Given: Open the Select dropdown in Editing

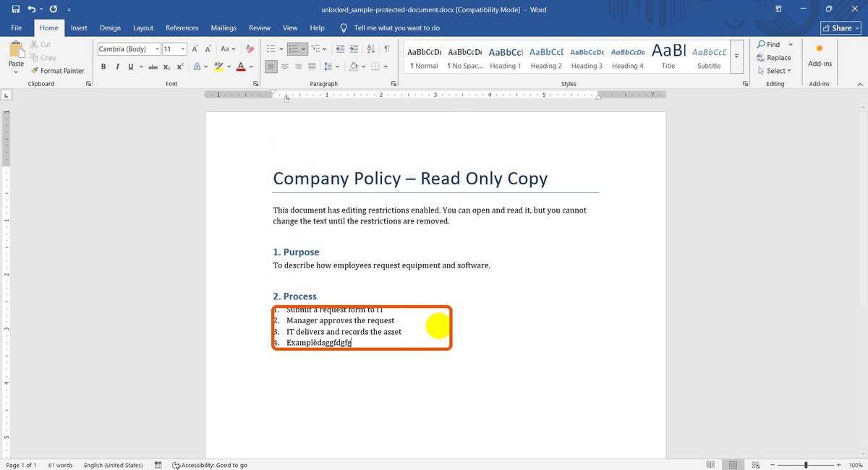Looking at the screenshot, I should [774, 71].
